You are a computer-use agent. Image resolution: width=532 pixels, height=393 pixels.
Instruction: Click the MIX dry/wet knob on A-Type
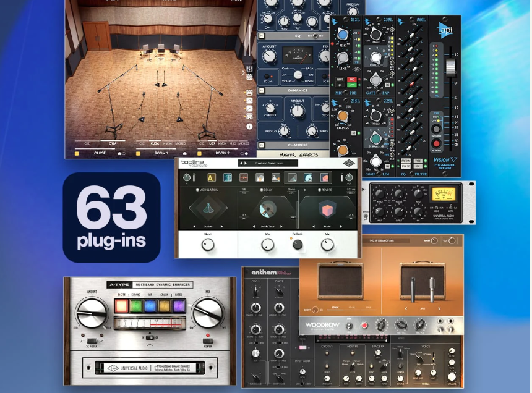(208, 313)
